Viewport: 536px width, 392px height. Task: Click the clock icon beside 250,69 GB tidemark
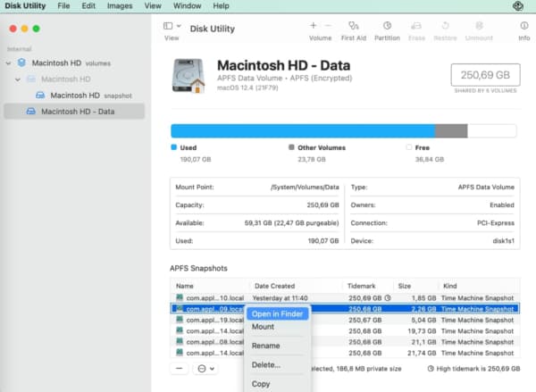pos(388,298)
